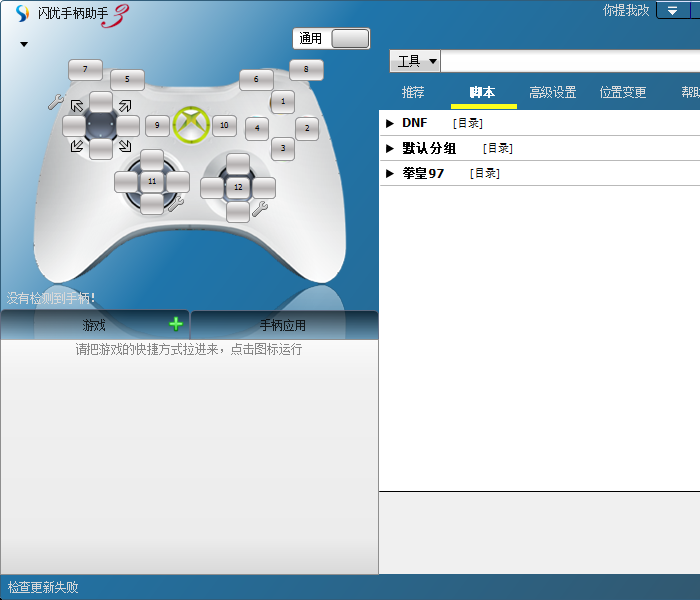Click the wrench icon beside stick 11
Screen dimensions: 700x600
click(177, 203)
